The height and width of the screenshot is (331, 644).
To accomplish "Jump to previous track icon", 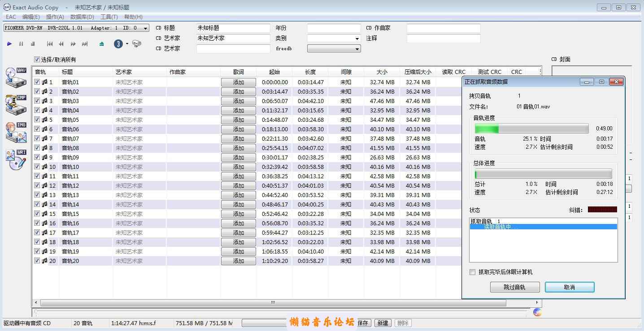I will click(x=50, y=44).
